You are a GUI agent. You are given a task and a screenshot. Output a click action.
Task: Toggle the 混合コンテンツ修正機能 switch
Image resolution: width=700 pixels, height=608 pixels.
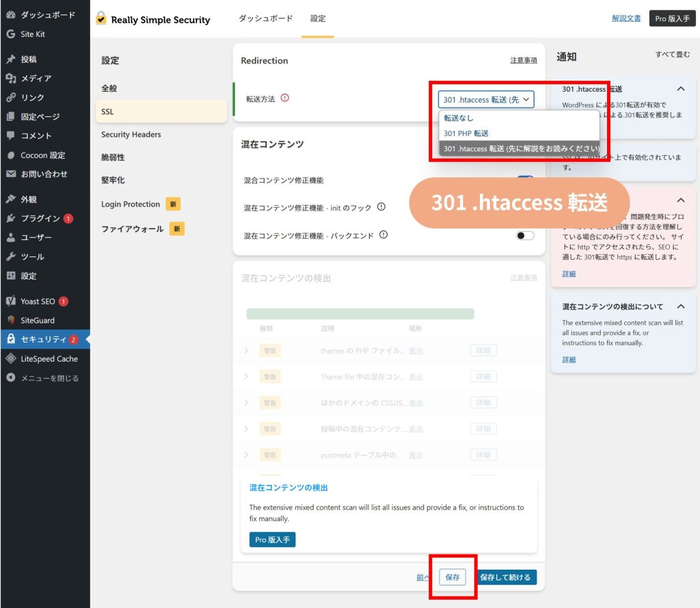pos(525,181)
